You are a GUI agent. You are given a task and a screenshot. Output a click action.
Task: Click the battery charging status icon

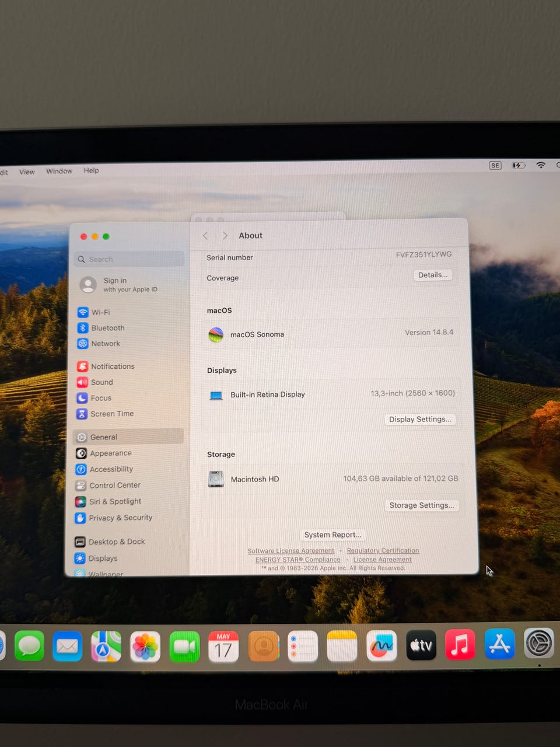518,165
